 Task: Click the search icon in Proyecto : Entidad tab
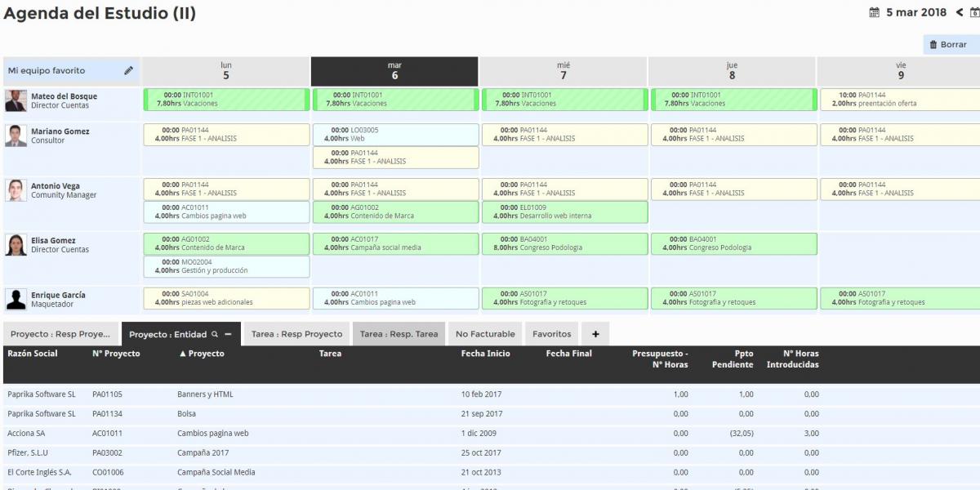pyautogui.click(x=215, y=334)
